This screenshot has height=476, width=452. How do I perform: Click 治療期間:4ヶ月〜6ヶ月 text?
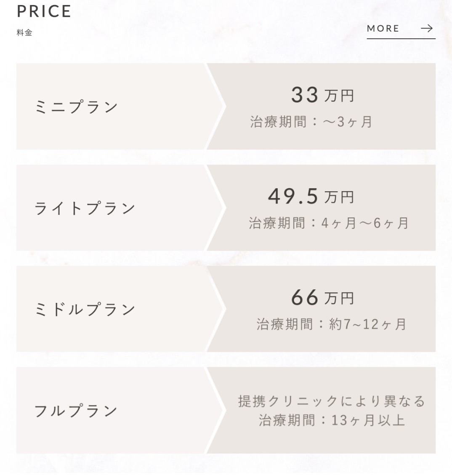[329, 223]
